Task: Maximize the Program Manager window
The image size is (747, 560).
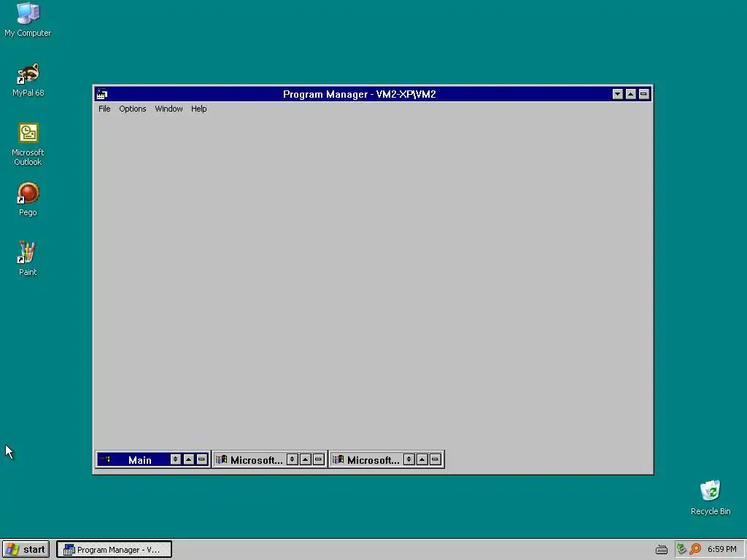Action: pyautogui.click(x=631, y=94)
